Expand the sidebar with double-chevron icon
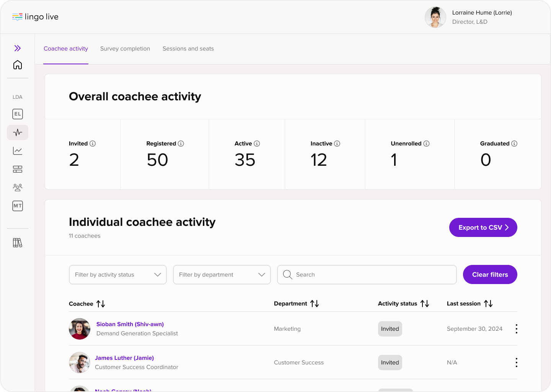The height and width of the screenshot is (392, 551). [x=18, y=48]
